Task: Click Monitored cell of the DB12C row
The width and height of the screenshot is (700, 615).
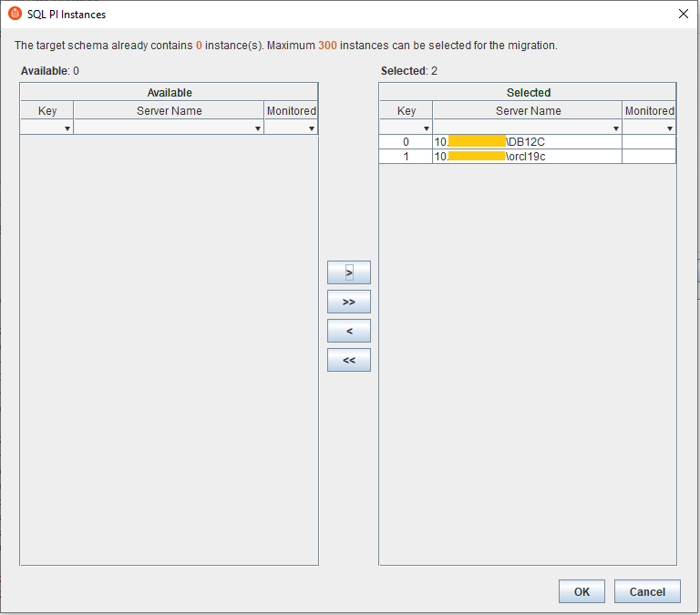Action: click(x=649, y=142)
